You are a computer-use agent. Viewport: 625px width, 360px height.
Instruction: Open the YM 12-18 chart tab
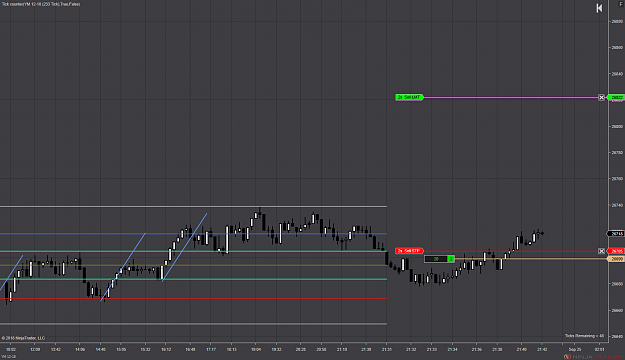(x=9, y=356)
